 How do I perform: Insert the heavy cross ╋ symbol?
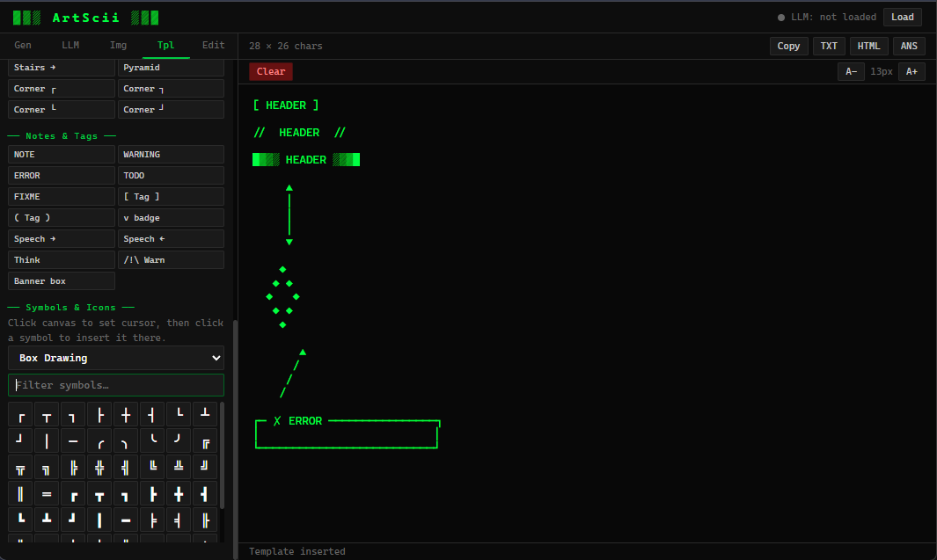click(178, 494)
